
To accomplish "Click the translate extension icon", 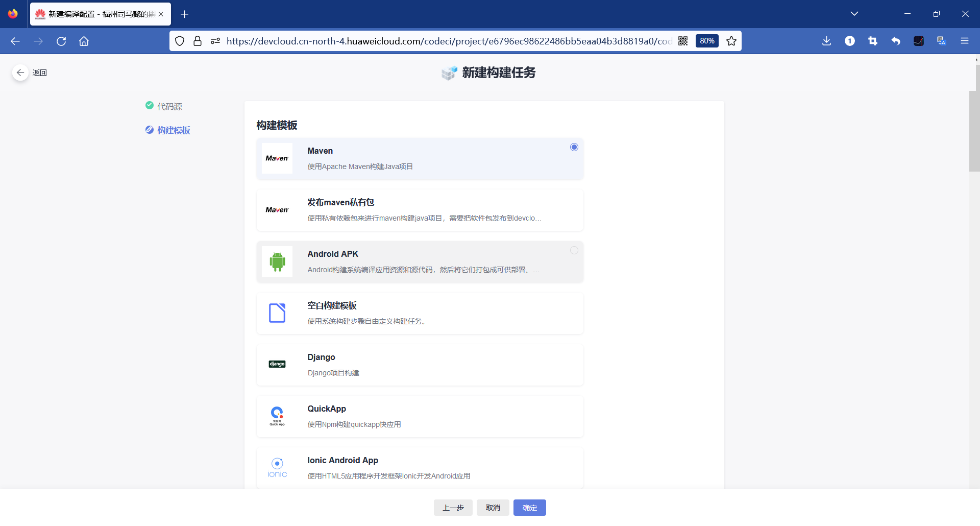I will 942,41.
